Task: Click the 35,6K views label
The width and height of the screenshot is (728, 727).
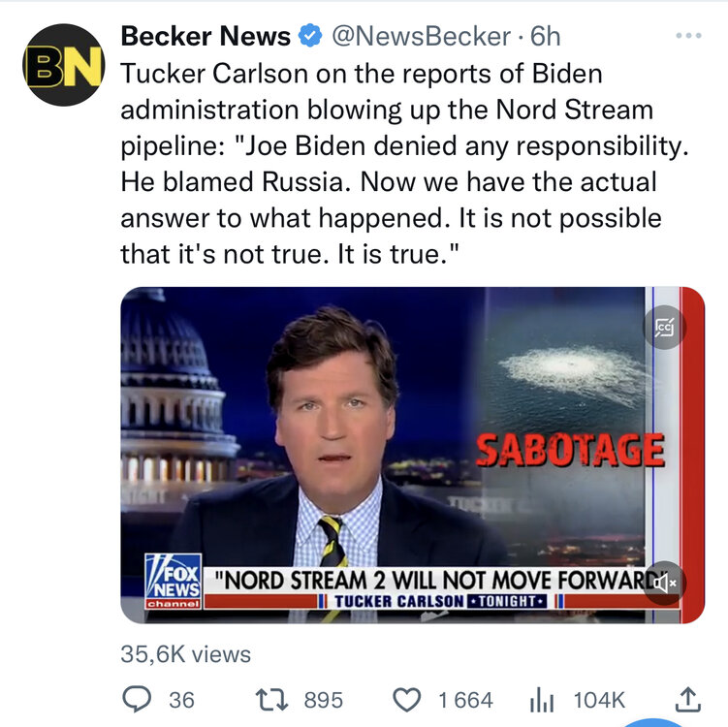Action: pos(185,654)
